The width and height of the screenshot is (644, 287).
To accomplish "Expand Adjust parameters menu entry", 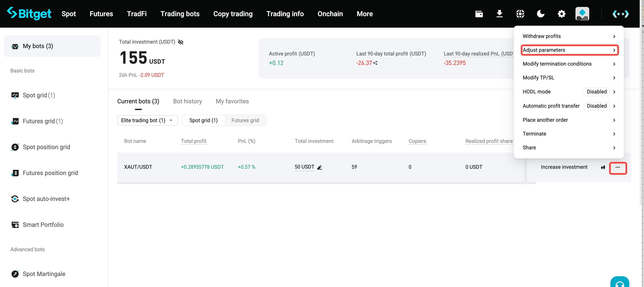I will [569, 50].
